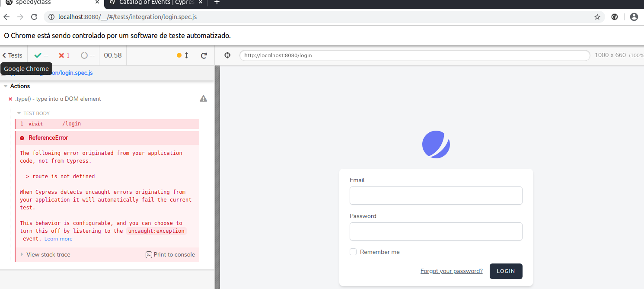
Task: Open the selector playground crosshair icon
Action: (228, 55)
